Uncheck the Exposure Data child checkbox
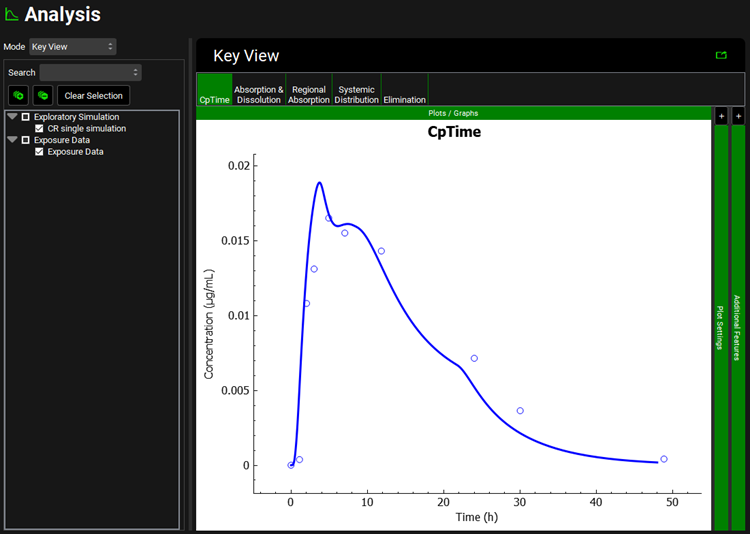This screenshot has width=750, height=534. tap(39, 152)
